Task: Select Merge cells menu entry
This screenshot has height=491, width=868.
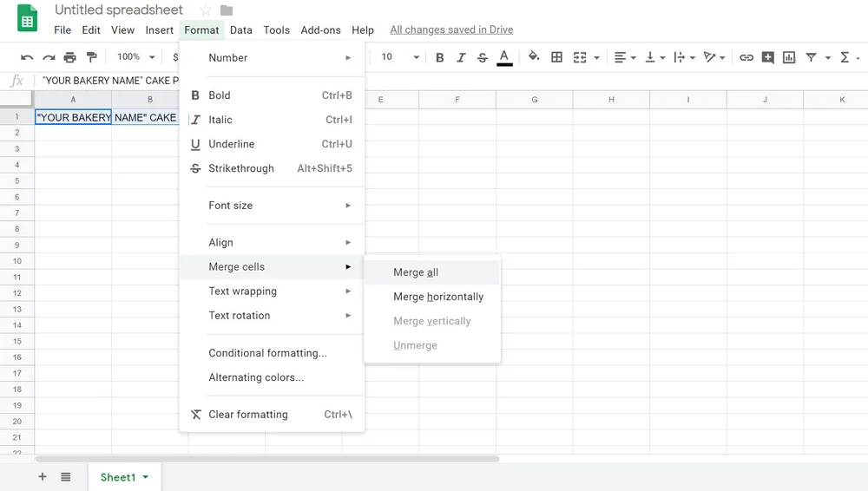Action: pyautogui.click(x=272, y=267)
